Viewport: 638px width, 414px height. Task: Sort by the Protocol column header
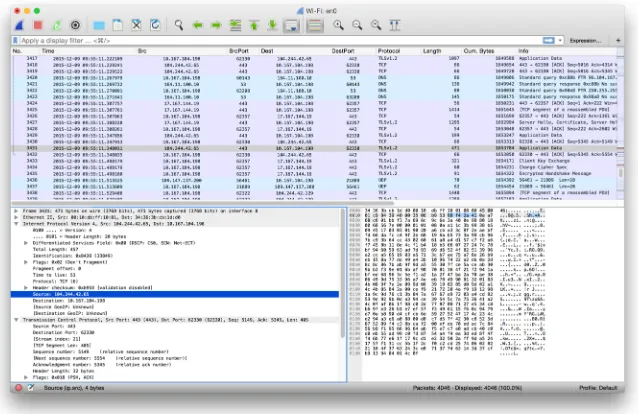pos(389,51)
